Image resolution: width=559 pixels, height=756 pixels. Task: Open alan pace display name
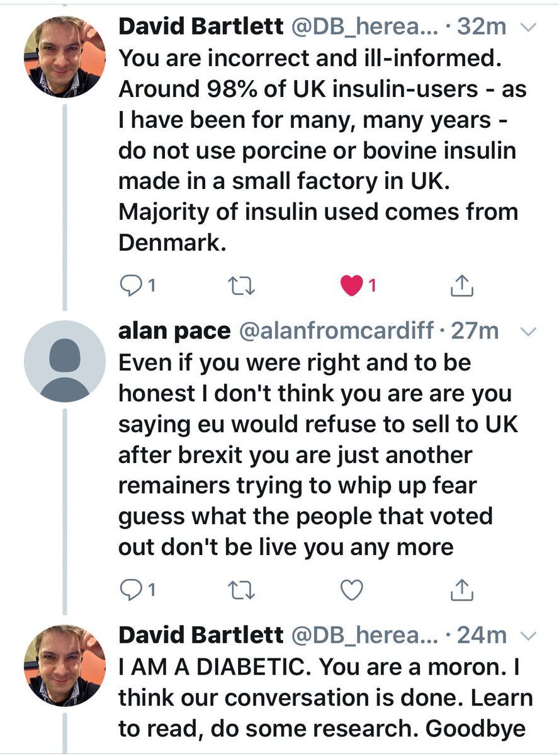click(173, 331)
